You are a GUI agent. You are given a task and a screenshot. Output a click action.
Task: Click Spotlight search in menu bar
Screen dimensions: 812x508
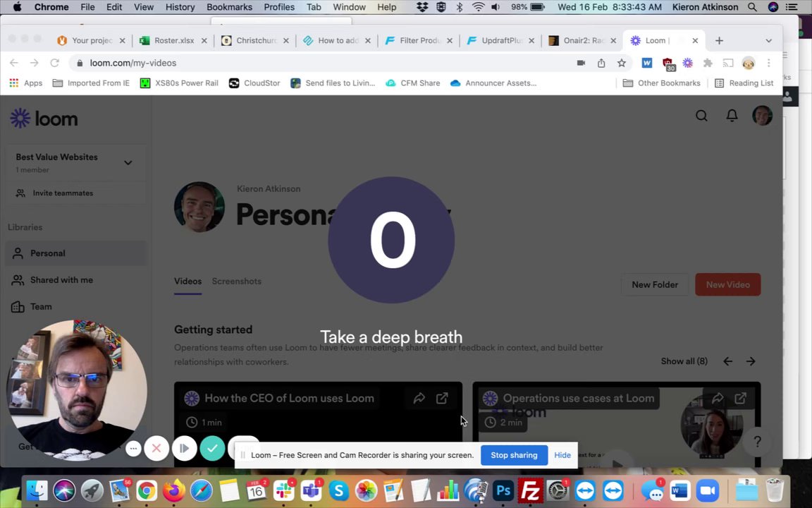coord(752,7)
